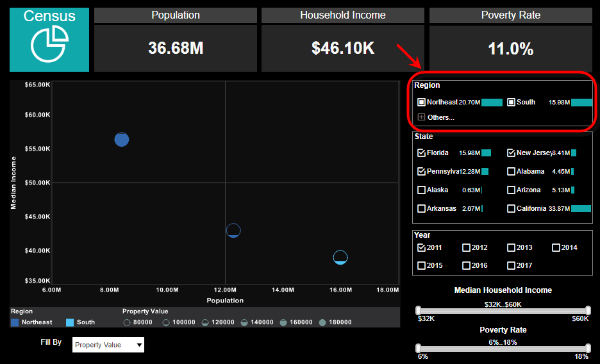Click the Poverty Rate 11.0% tile
600x364 pixels.
tap(510, 49)
